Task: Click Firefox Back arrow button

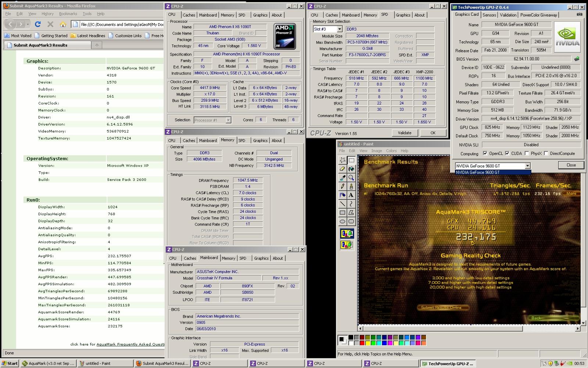Action: click(x=11, y=24)
